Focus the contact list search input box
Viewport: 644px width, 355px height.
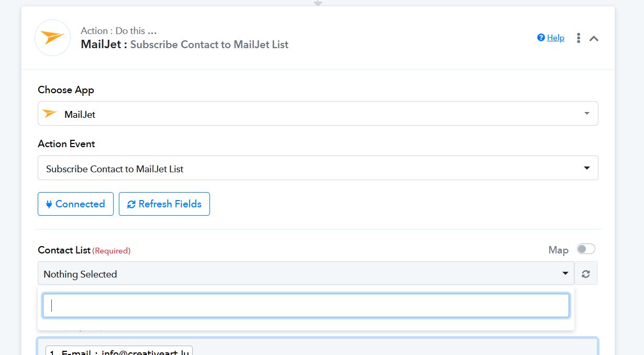click(x=306, y=305)
